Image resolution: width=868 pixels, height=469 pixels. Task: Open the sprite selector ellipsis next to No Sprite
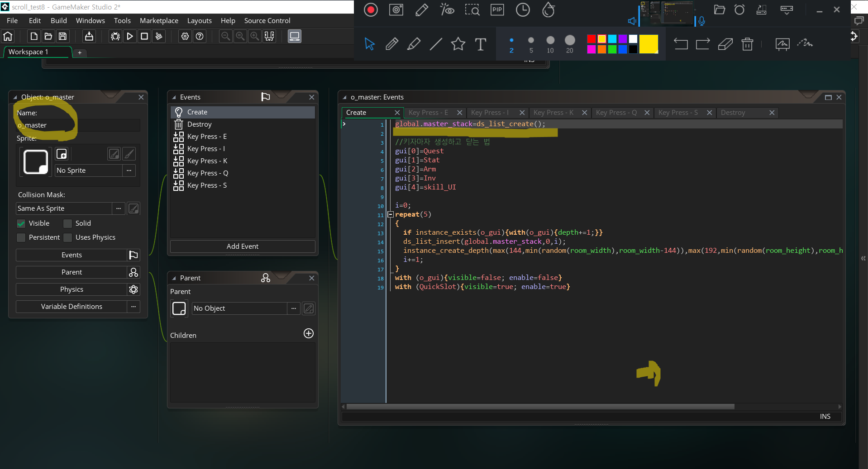pos(129,171)
